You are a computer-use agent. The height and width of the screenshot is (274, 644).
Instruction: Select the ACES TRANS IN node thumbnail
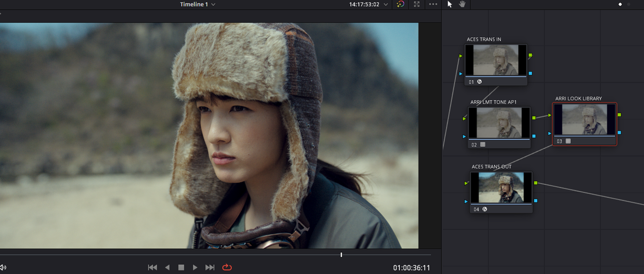tap(496, 60)
